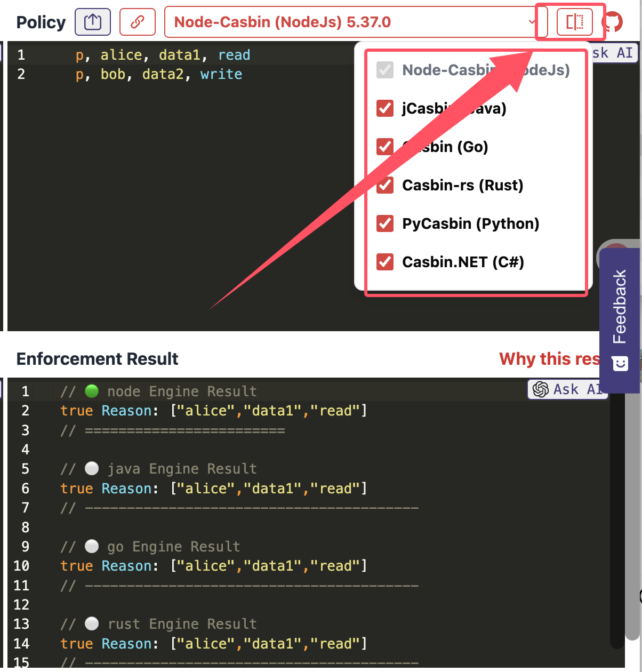Click the dropdown chevron in engine selector

point(532,22)
